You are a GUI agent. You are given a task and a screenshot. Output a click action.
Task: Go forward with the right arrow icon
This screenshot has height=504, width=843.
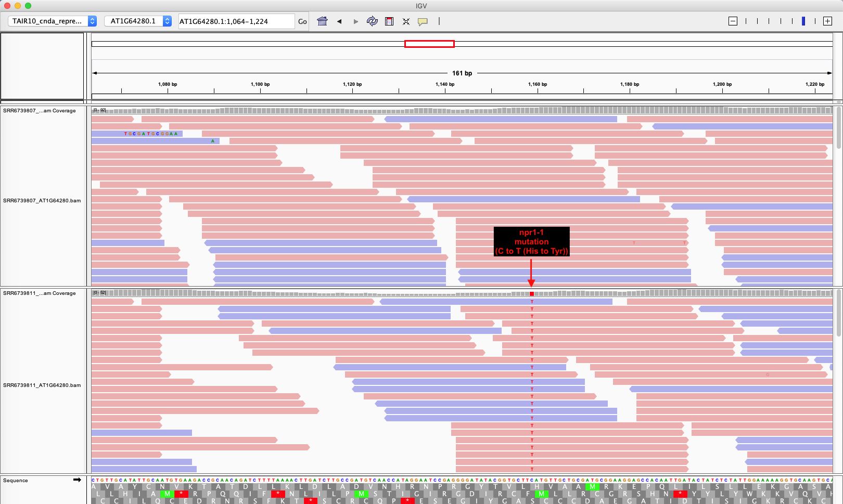tap(356, 21)
